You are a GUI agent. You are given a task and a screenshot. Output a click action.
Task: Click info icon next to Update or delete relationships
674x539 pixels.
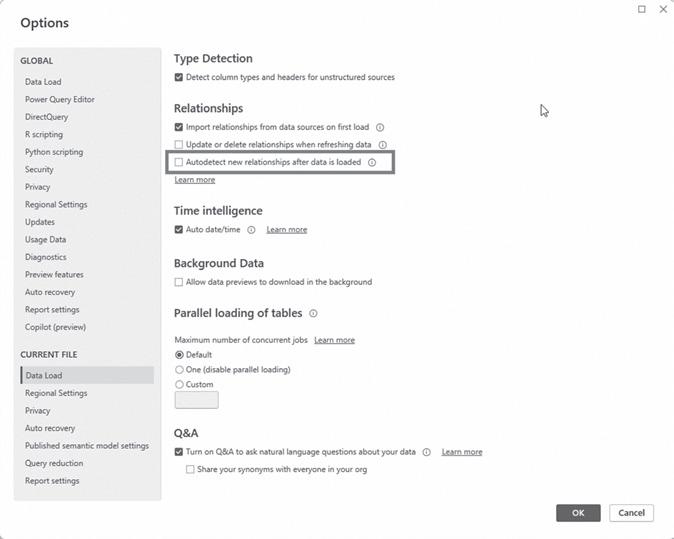coord(382,145)
